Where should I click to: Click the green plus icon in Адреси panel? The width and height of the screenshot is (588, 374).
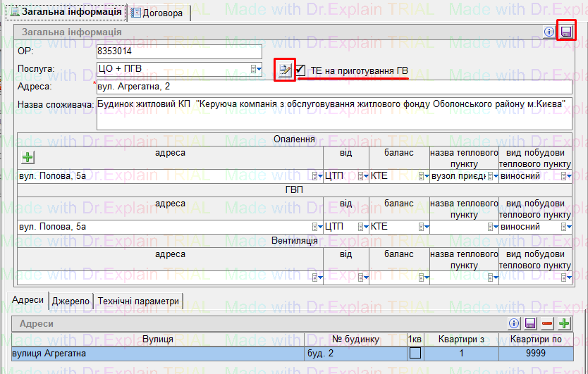tap(563, 323)
